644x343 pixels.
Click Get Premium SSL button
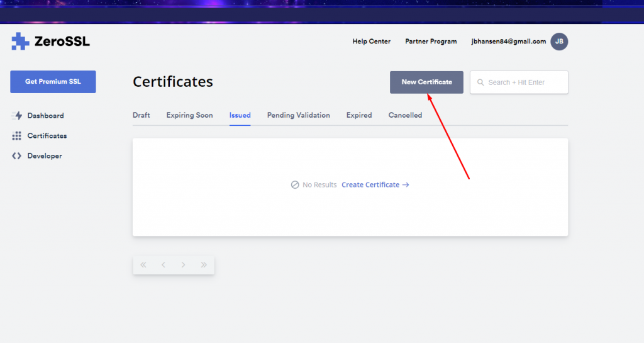pos(53,82)
